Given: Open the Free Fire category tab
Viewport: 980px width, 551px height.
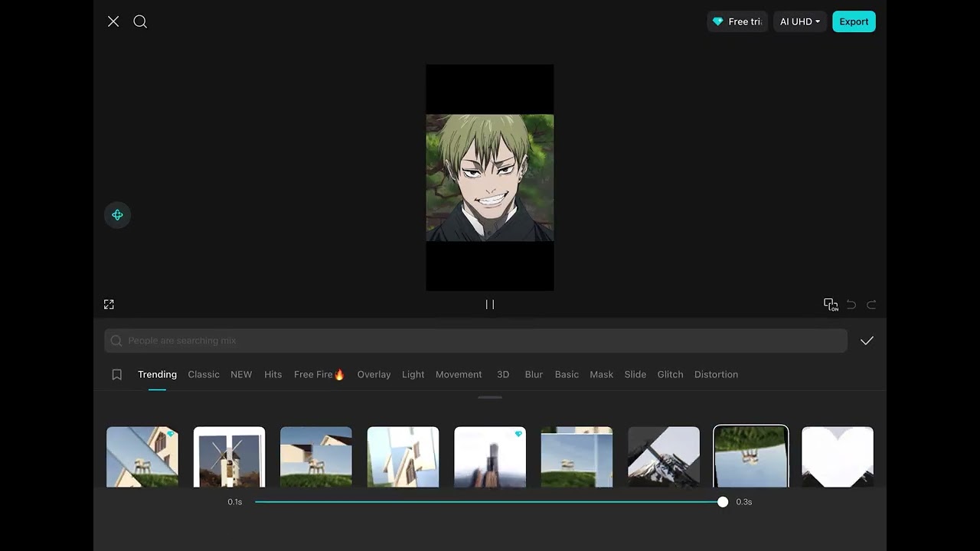Looking at the screenshot, I should pyautogui.click(x=319, y=374).
